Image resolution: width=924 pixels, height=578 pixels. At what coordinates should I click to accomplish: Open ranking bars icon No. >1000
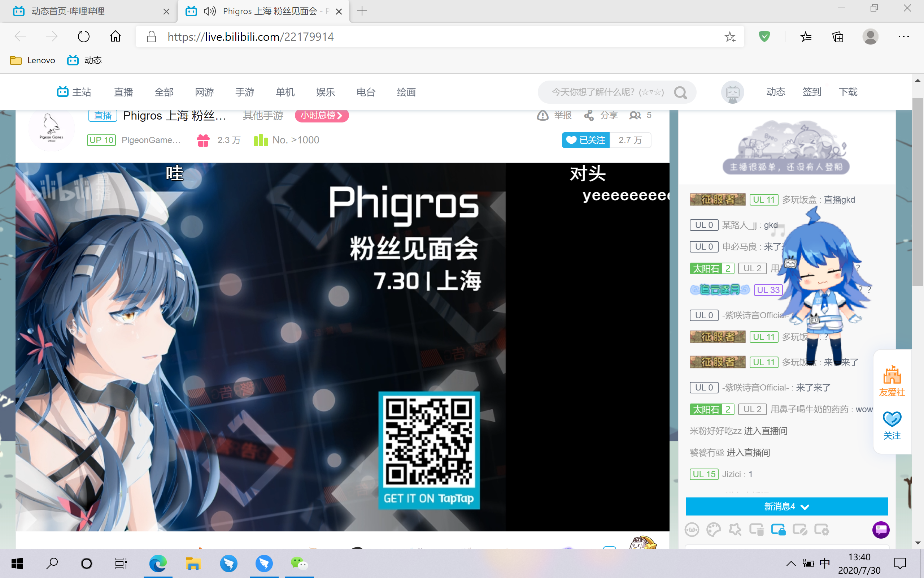tap(261, 140)
